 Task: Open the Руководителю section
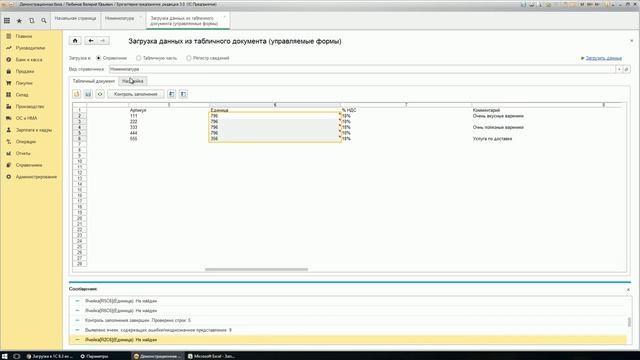point(30,48)
